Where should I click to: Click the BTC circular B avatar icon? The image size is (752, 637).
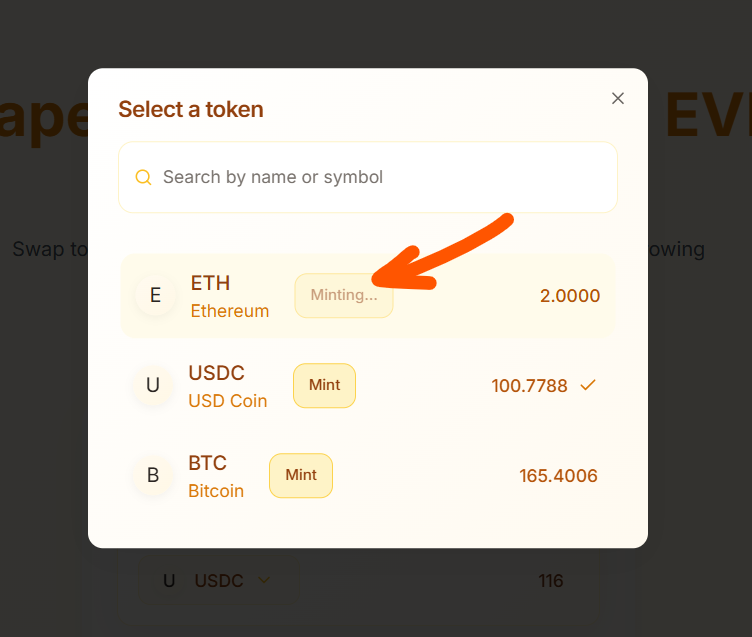click(x=153, y=475)
